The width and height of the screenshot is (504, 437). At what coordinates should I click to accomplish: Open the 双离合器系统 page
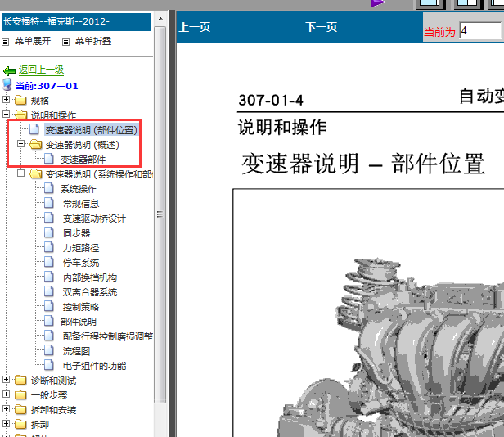point(90,292)
